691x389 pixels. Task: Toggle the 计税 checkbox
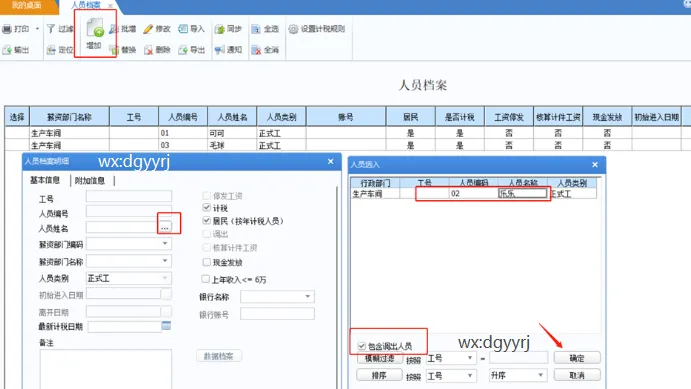[206, 207]
